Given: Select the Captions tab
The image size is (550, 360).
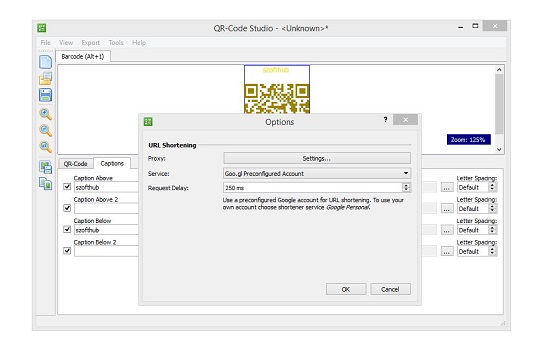Looking at the screenshot, I should [112, 163].
